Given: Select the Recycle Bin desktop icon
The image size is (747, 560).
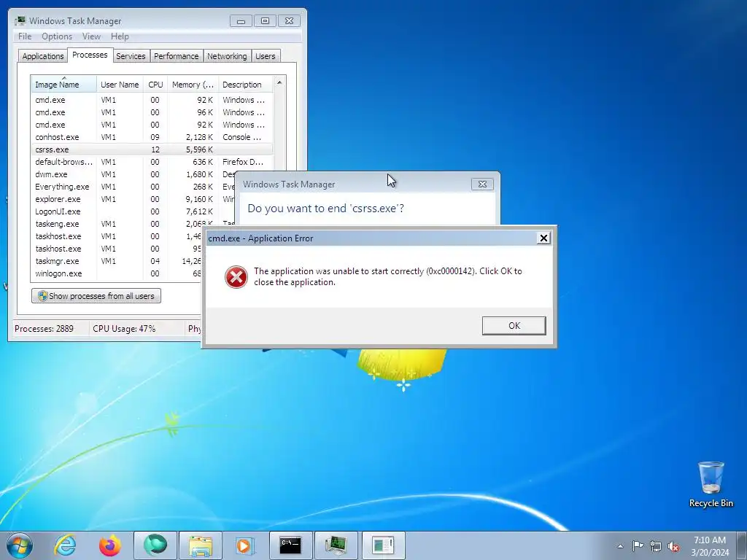Looking at the screenshot, I should [711, 484].
